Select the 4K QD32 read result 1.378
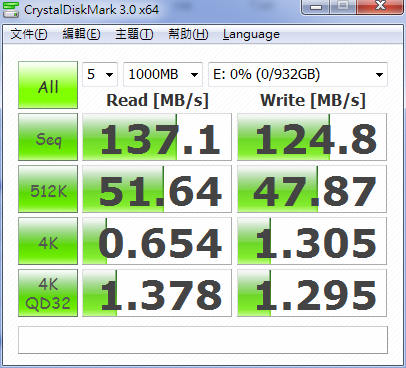 tap(157, 293)
